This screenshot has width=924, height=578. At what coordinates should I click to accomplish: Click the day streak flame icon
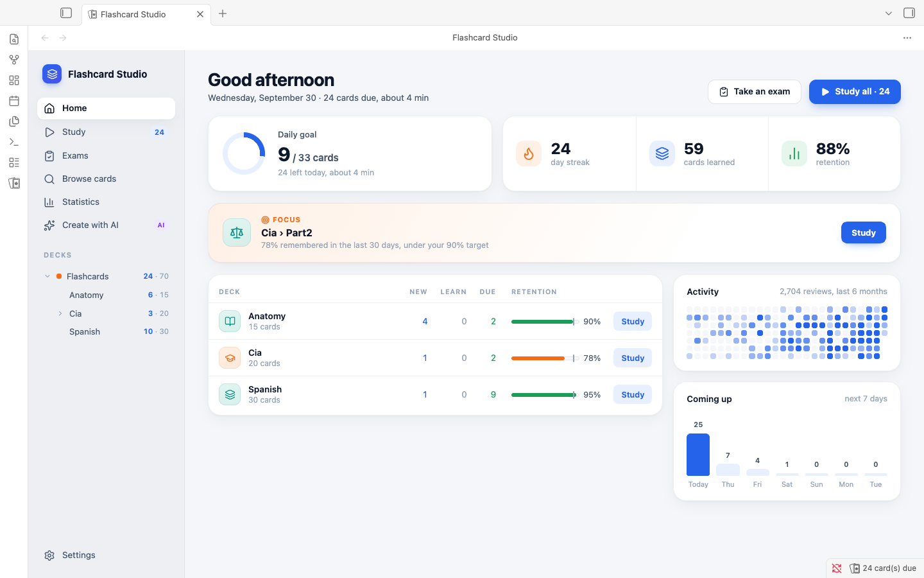(529, 153)
